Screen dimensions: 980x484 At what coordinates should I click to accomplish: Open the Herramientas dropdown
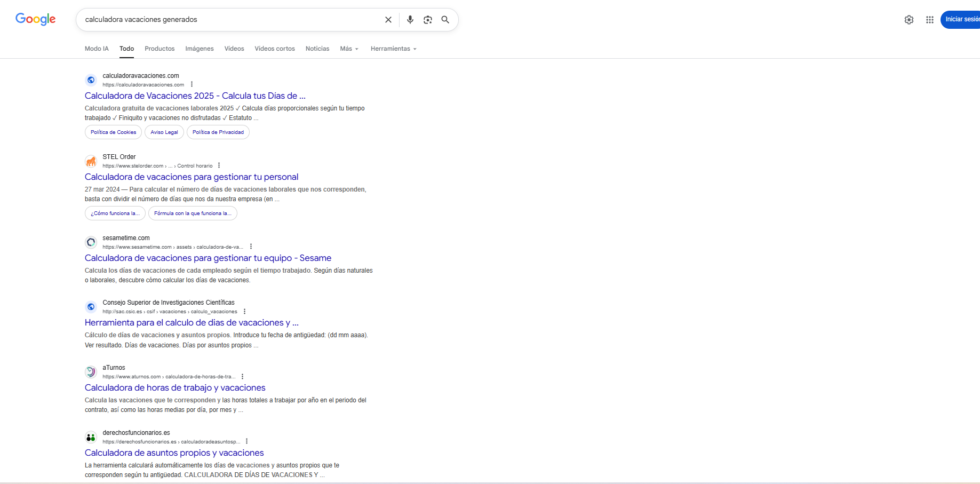coord(393,49)
